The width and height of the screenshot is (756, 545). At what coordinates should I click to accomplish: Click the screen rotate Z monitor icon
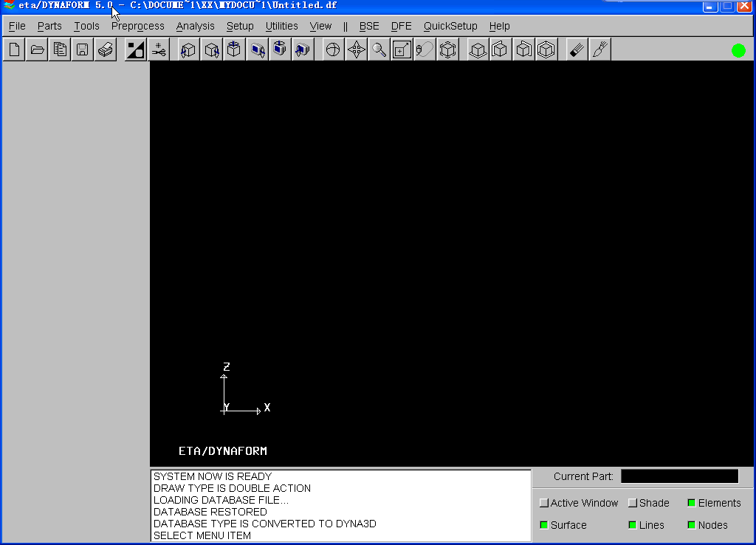(x=302, y=49)
